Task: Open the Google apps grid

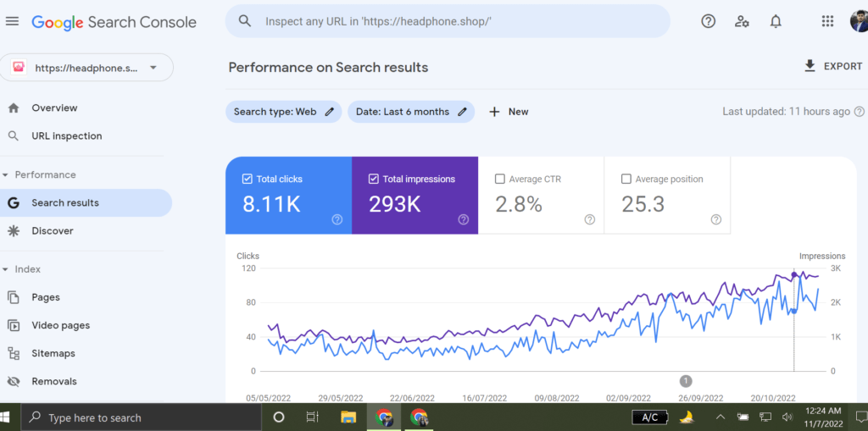Action: (827, 21)
